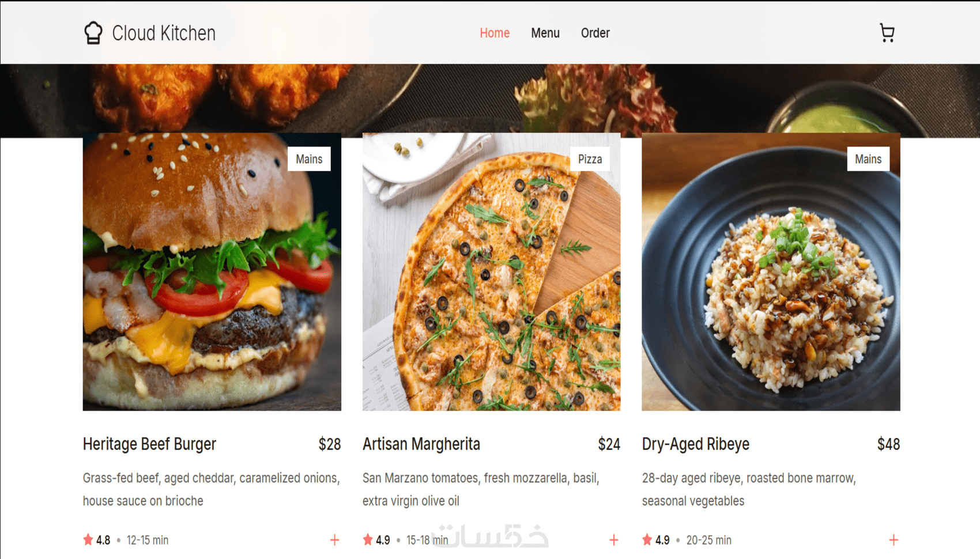Open the Menu nav item

coord(545,33)
